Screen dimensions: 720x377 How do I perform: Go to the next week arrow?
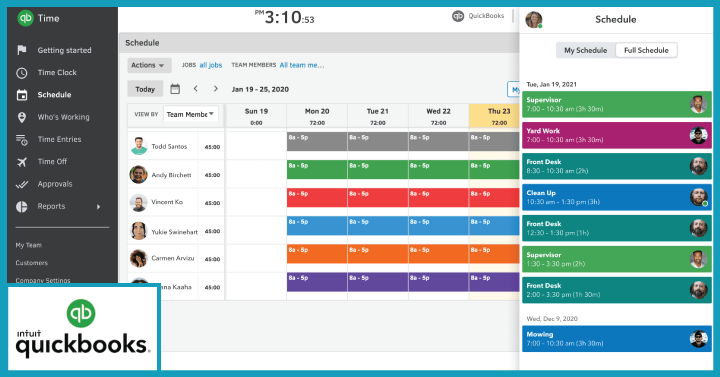216,89
